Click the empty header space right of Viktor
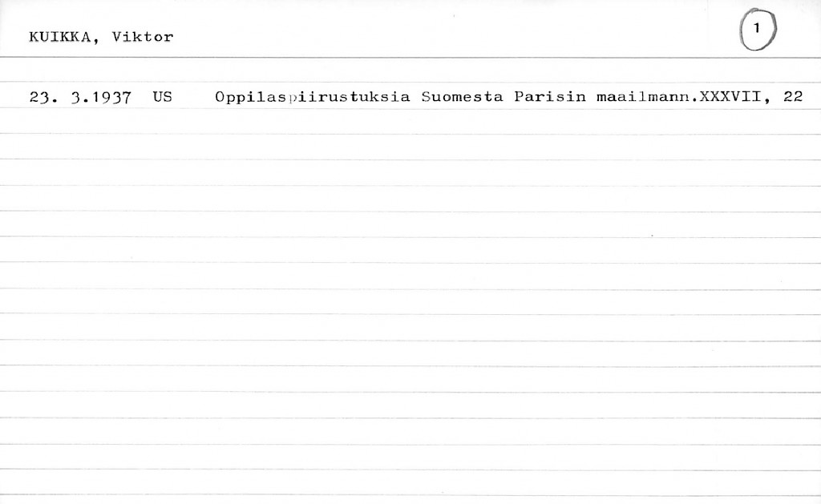821x504 pixels. tap(441, 37)
